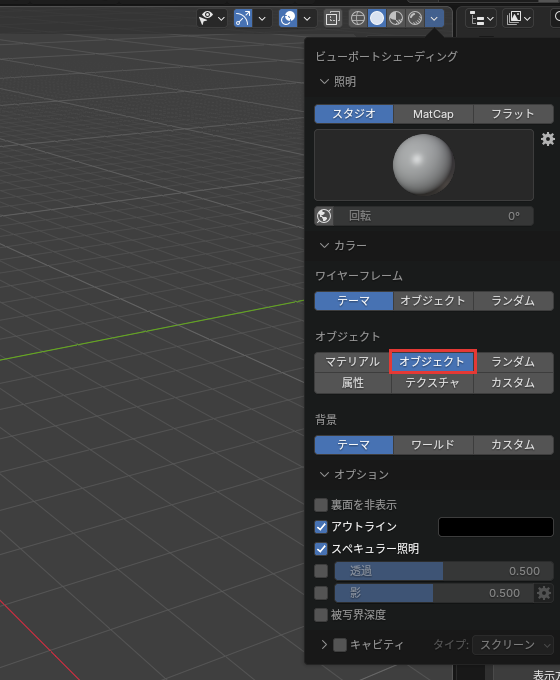560x680 pixels.
Task: Click the 透過 0.500 slider
Action: [x=444, y=571]
